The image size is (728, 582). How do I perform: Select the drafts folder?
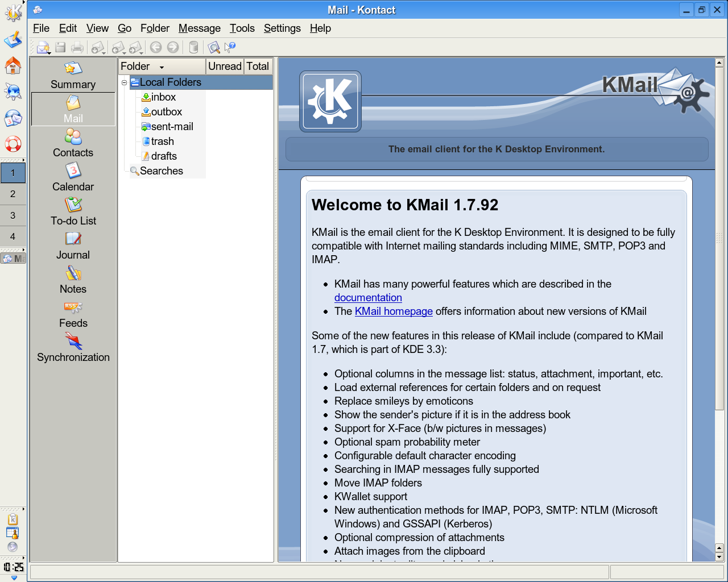(x=159, y=156)
